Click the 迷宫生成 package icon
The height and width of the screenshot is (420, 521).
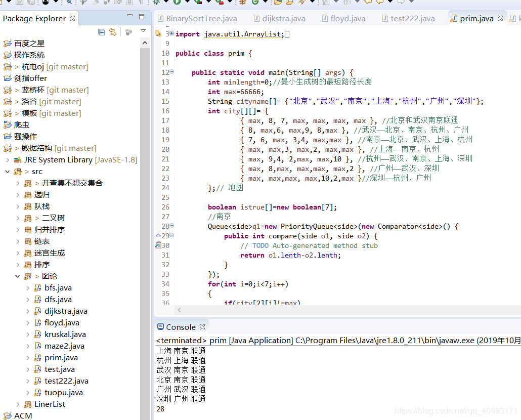(28, 253)
